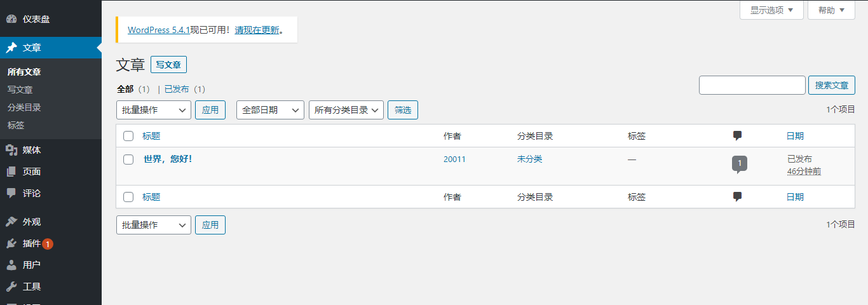Click the Appearance paintbrush icon
This screenshot has height=305, width=868.
[x=11, y=222]
